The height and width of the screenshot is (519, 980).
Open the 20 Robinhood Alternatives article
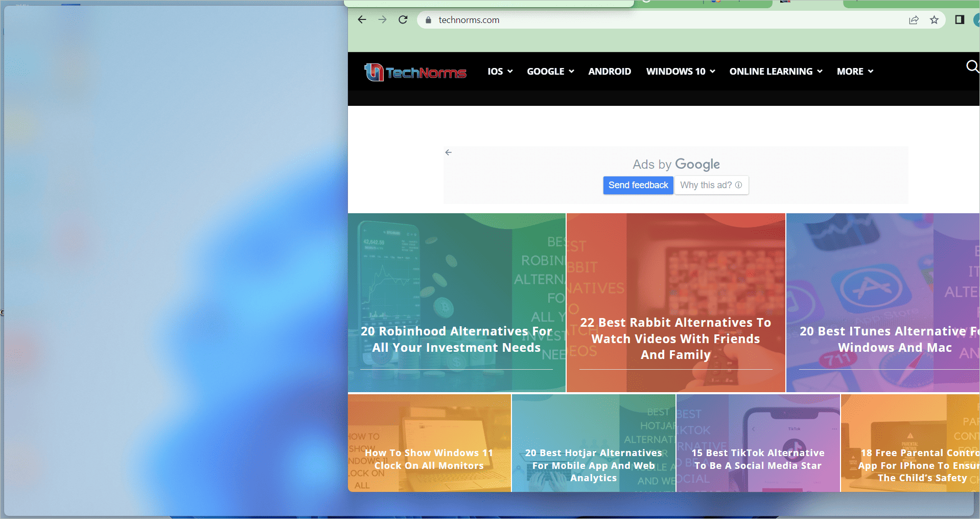tap(456, 339)
